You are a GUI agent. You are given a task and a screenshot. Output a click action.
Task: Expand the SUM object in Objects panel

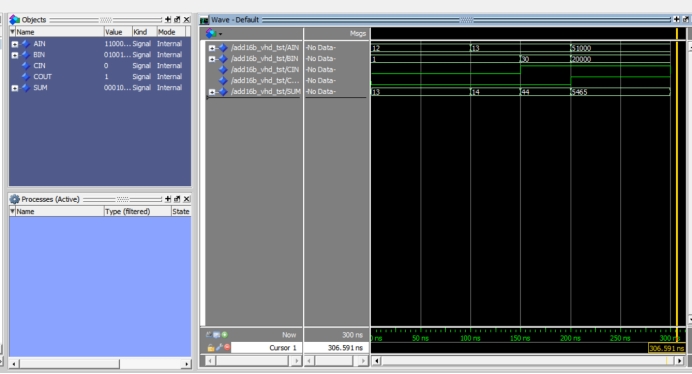click(x=15, y=88)
